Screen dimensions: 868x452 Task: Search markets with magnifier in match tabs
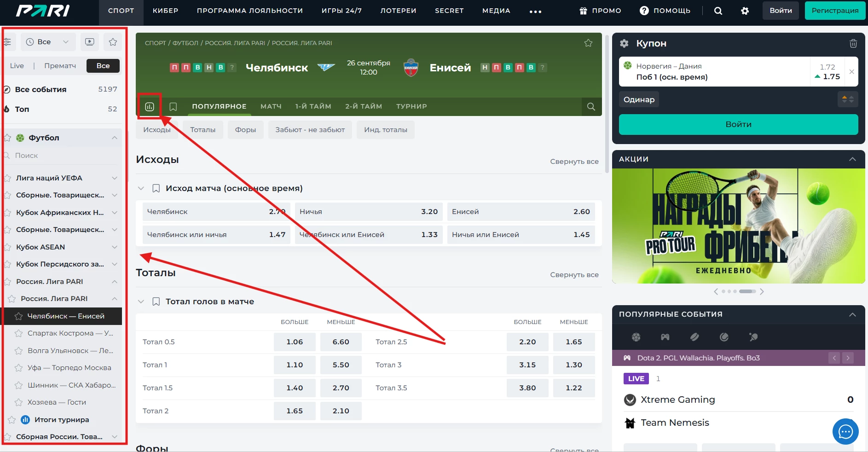point(591,107)
